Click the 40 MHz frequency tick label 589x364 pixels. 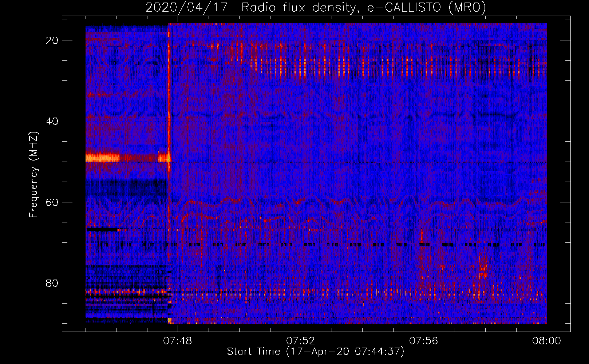coord(52,121)
